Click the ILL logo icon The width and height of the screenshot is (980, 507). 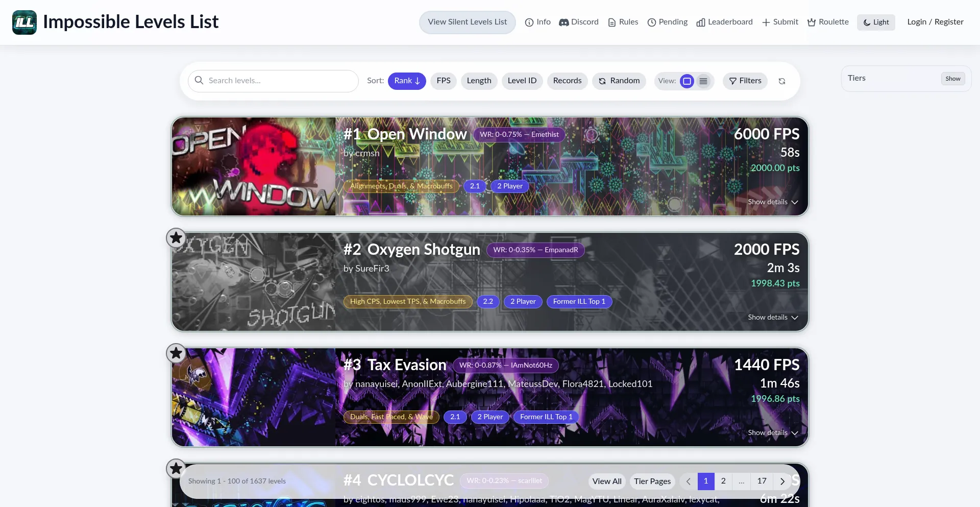(24, 22)
